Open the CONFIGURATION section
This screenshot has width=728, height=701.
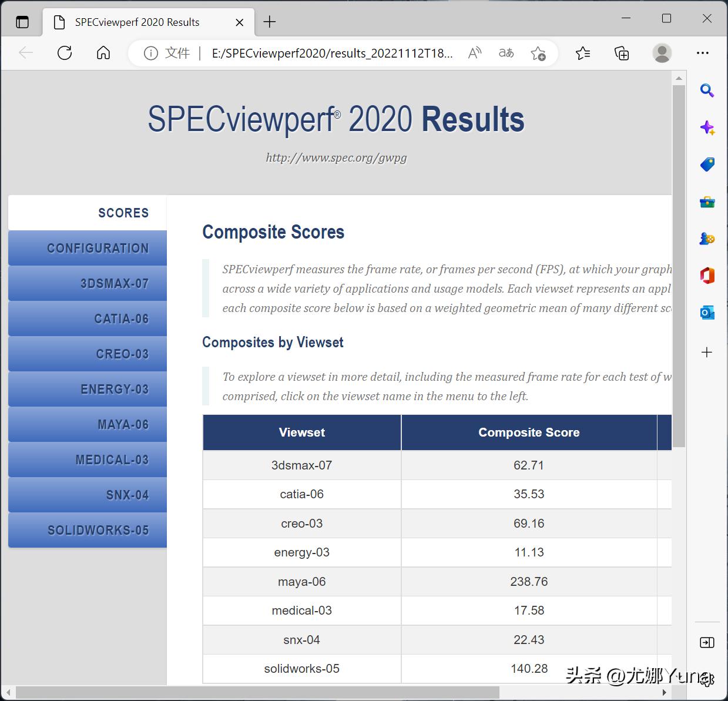pyautogui.click(x=87, y=247)
